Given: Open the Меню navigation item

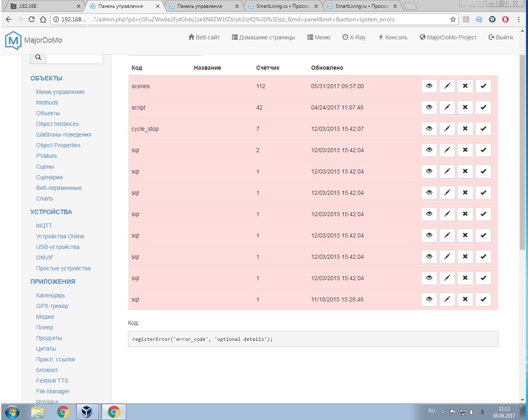Looking at the screenshot, I should [319, 37].
